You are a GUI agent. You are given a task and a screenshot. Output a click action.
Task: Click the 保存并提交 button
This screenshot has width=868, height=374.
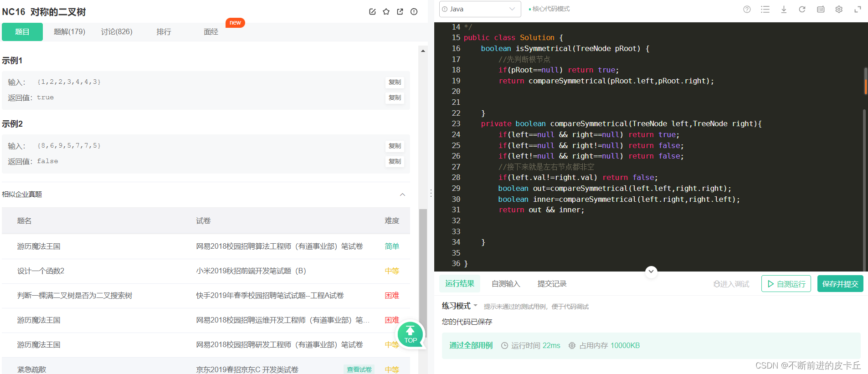pyautogui.click(x=840, y=284)
